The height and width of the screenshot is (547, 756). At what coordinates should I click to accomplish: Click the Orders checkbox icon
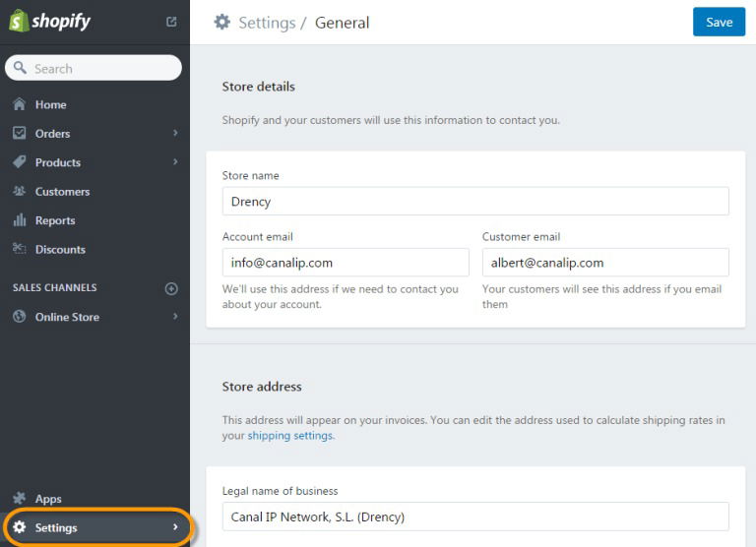click(x=20, y=133)
